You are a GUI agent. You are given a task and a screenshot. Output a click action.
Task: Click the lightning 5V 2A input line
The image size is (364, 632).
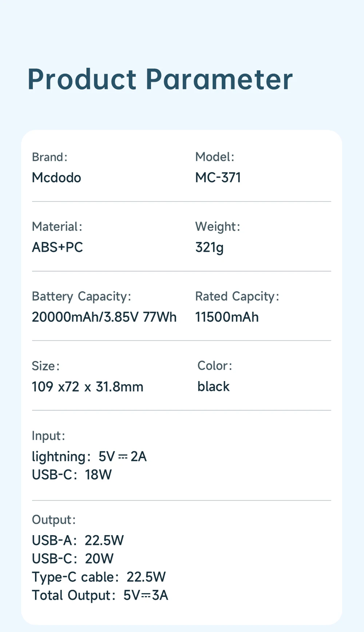(x=89, y=456)
